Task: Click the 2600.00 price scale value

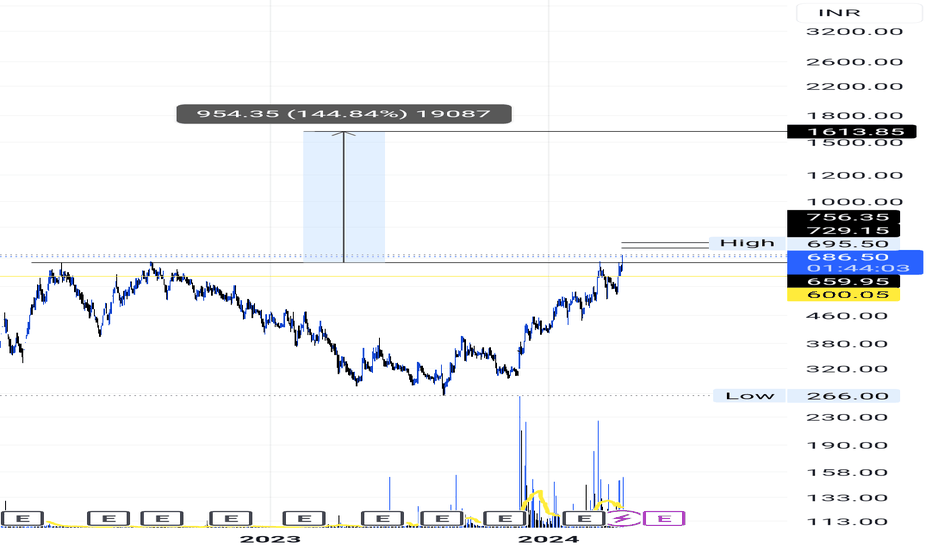Action: (x=855, y=62)
